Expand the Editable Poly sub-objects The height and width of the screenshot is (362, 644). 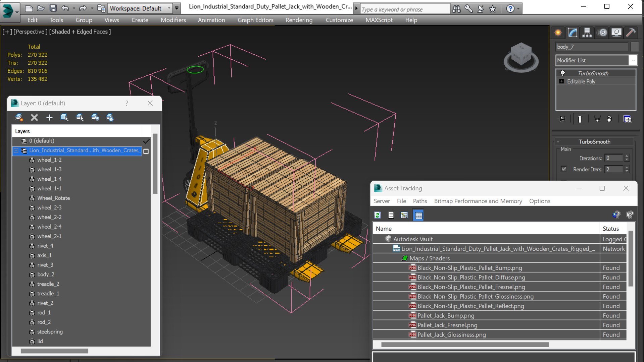click(x=561, y=81)
